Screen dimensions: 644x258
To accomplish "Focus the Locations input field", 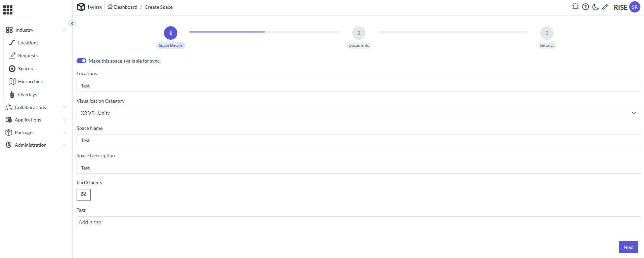I will point(358,86).
